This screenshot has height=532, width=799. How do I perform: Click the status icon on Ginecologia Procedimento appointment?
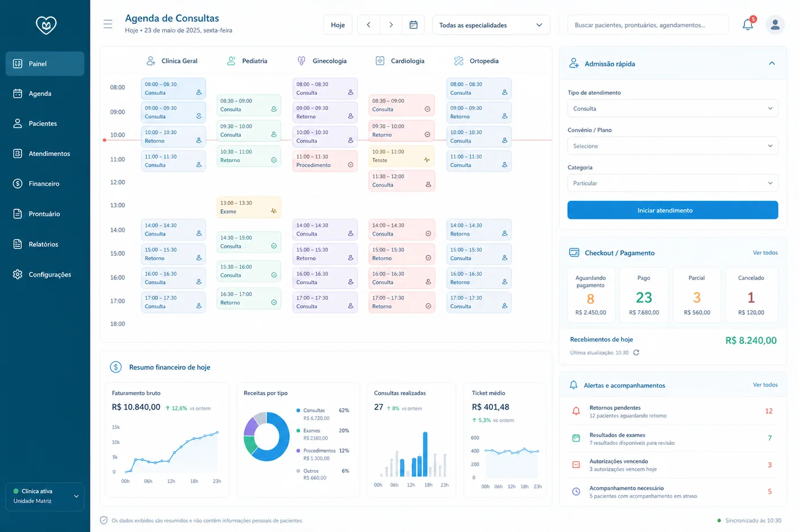pyautogui.click(x=350, y=165)
